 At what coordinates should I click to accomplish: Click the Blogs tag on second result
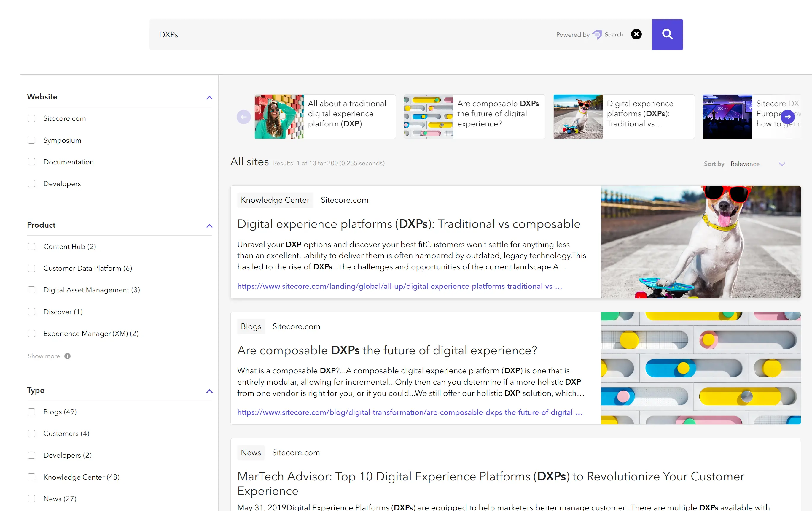[x=251, y=326]
